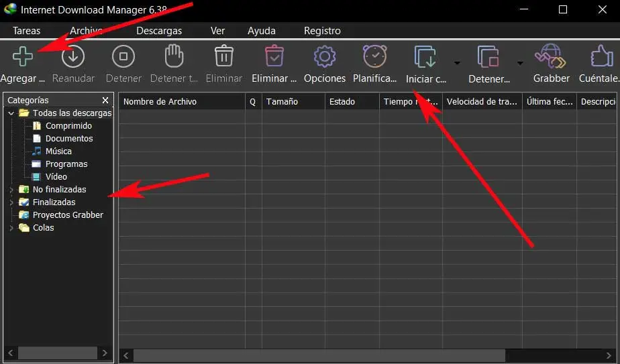
Task: Click the Internet Download Manager title icon
Action: point(10,9)
